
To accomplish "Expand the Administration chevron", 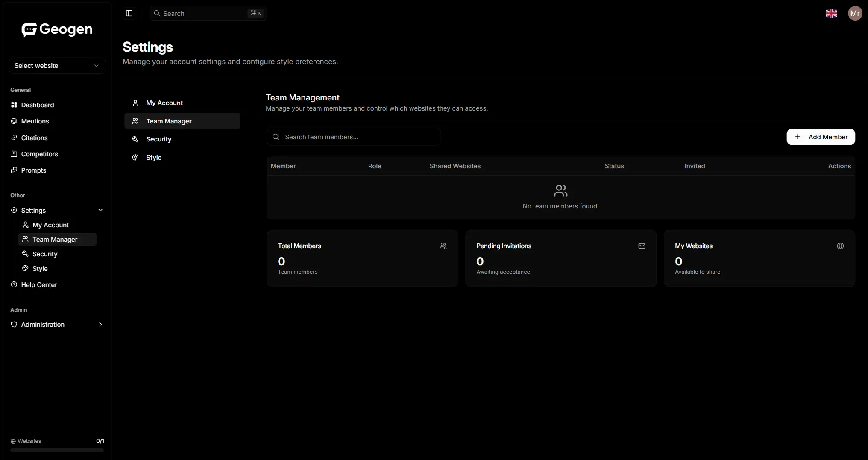I will click(x=100, y=324).
